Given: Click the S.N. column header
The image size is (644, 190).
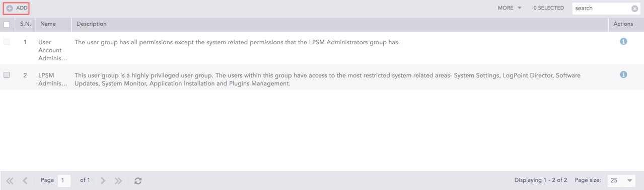Looking at the screenshot, I should (x=25, y=24).
